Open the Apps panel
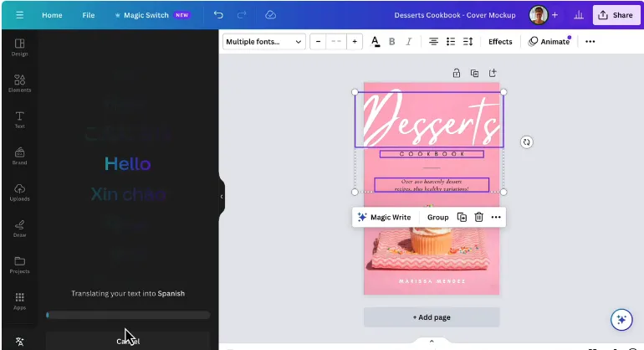 19,301
